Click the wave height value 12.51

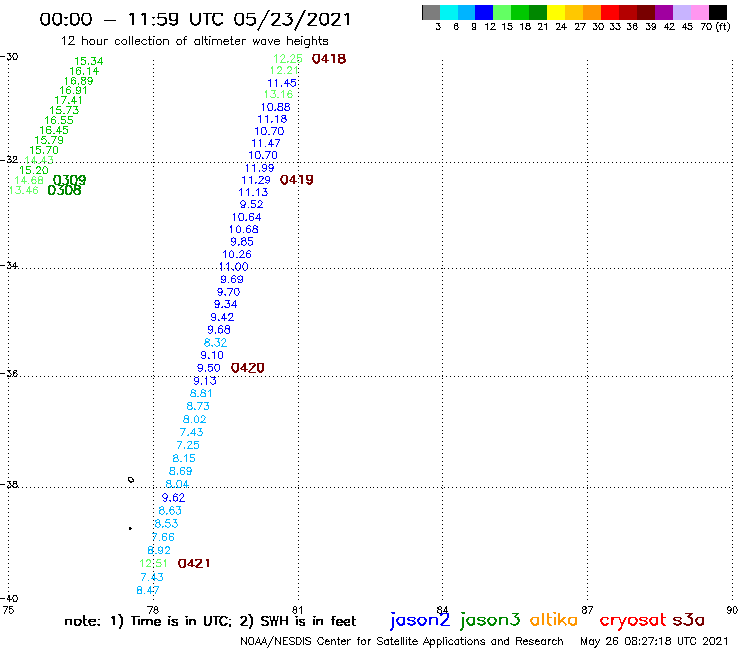coord(153,564)
